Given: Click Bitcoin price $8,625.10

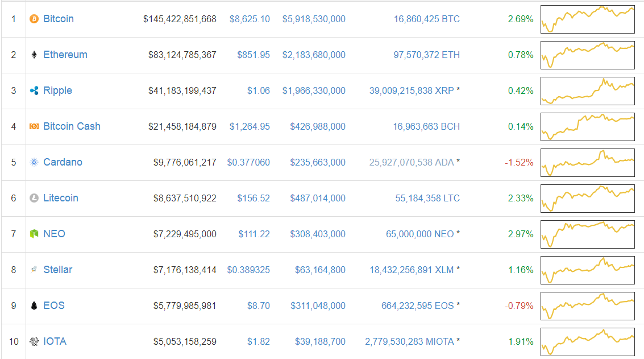Looking at the screenshot, I should (250, 19).
